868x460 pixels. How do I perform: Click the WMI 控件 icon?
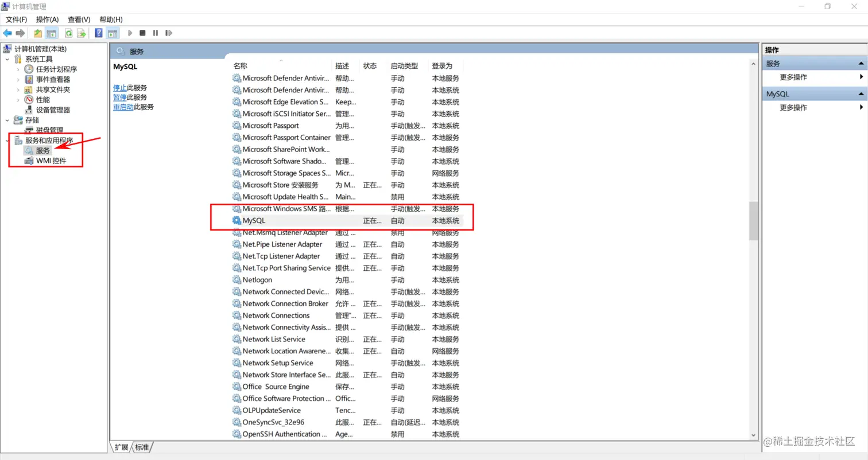(29, 161)
